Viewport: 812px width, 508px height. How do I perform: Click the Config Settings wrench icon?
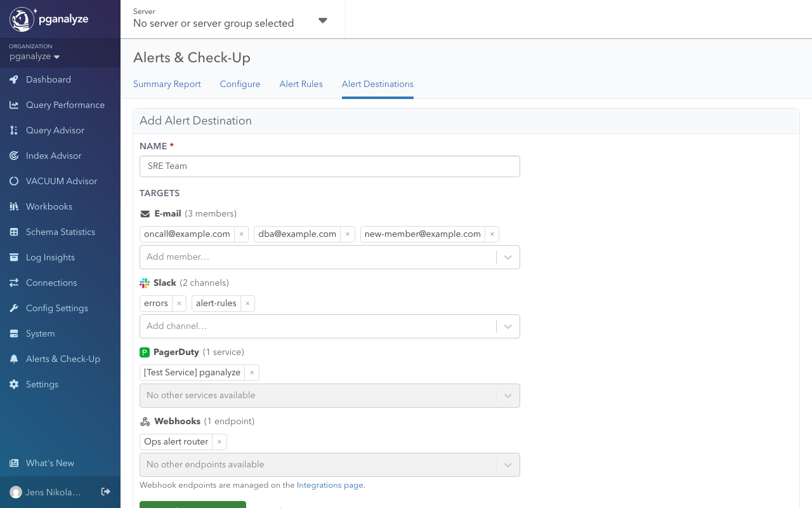point(14,308)
